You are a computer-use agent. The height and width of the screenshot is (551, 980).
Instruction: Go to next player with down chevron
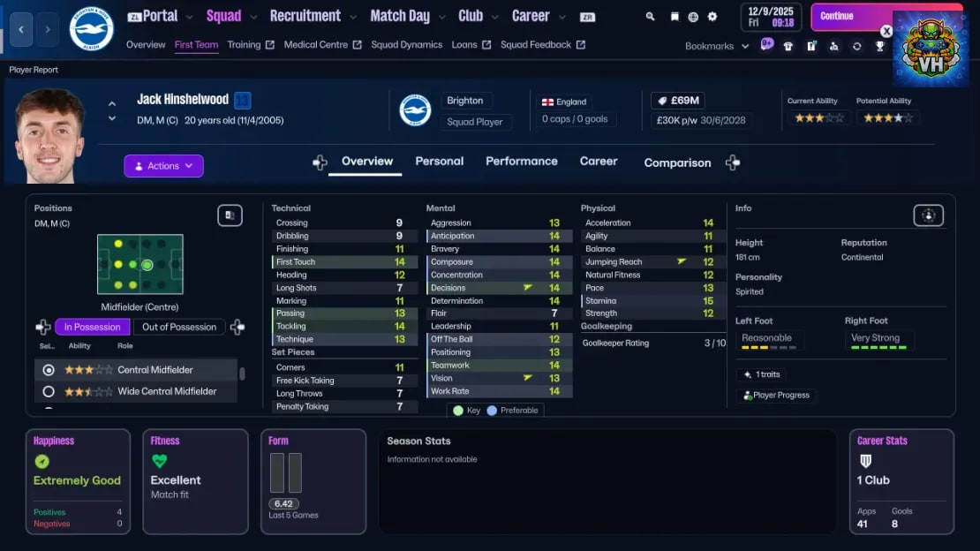(x=112, y=118)
